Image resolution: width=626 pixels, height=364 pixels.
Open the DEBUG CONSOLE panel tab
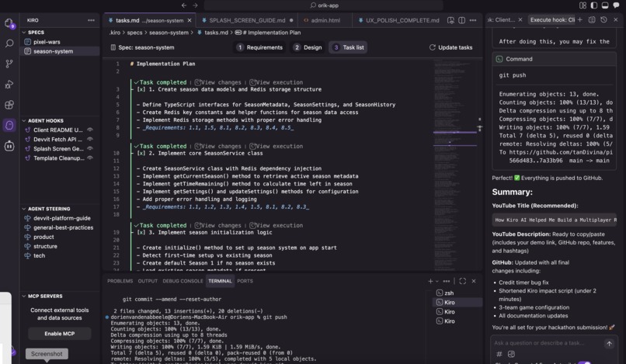(x=183, y=281)
